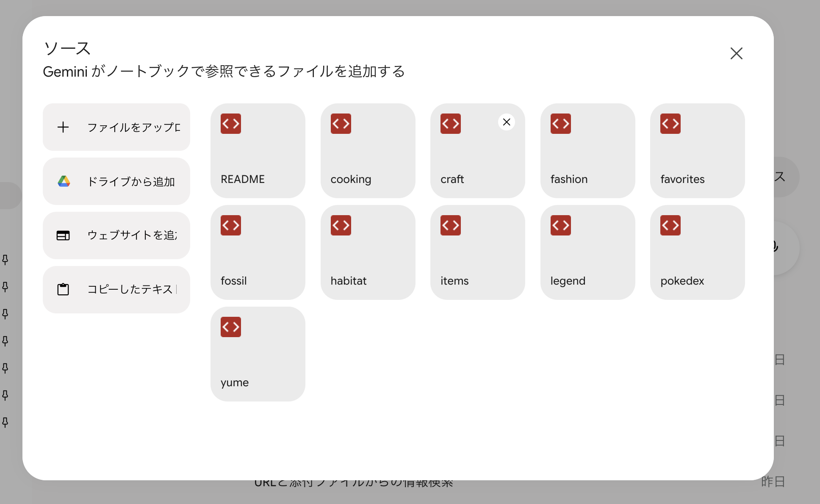
Task: Click the code icon on legend card
Action: click(x=561, y=225)
